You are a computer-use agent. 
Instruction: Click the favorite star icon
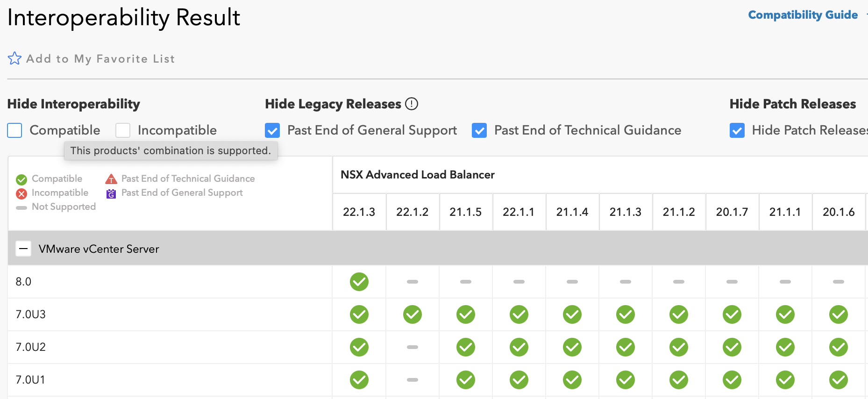pos(14,58)
